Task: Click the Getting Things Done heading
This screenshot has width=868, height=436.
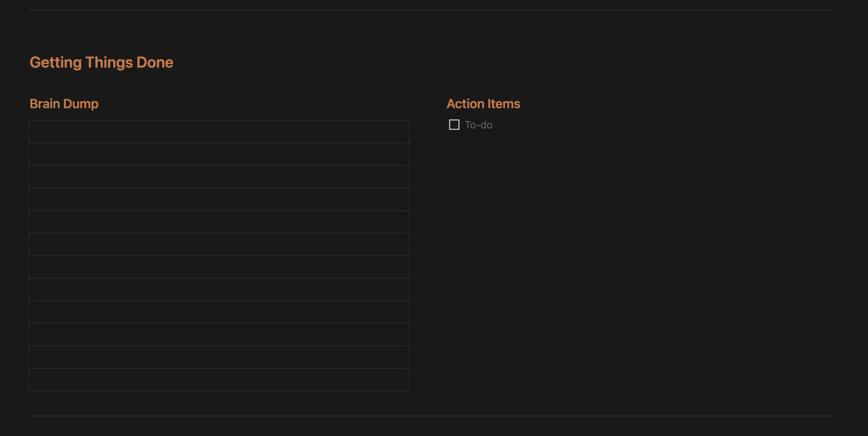Action: pos(101,62)
